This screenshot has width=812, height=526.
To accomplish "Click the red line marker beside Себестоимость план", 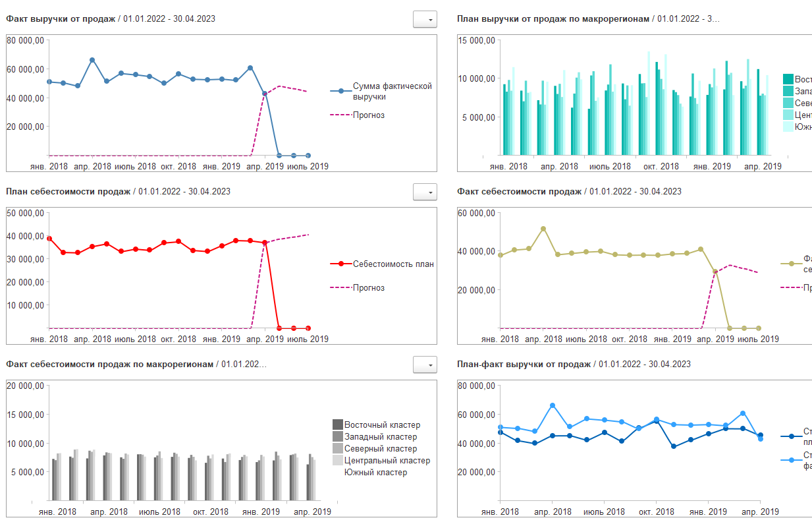I will [x=340, y=264].
